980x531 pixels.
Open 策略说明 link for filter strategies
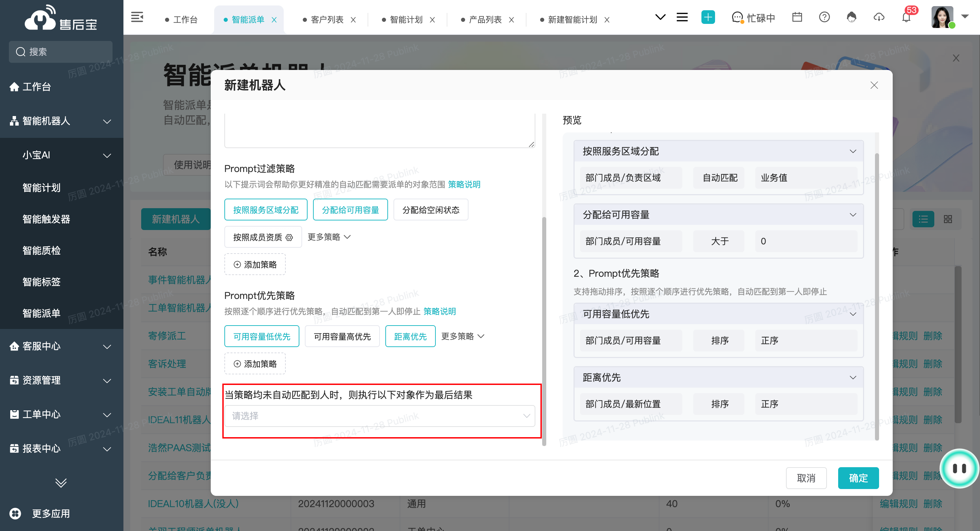[464, 185]
